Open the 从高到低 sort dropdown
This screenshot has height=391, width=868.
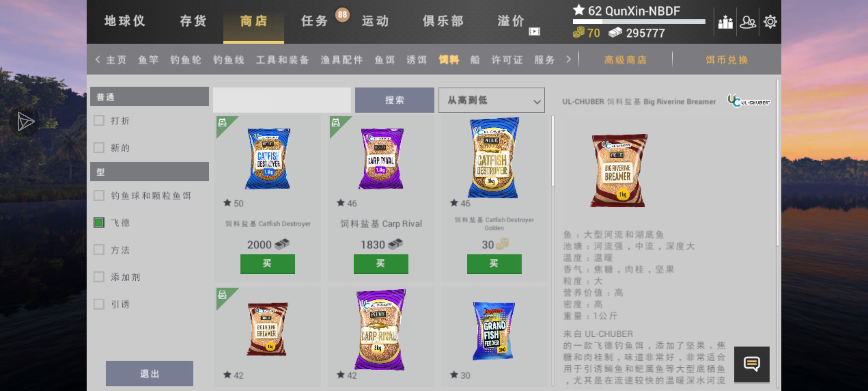[491, 100]
